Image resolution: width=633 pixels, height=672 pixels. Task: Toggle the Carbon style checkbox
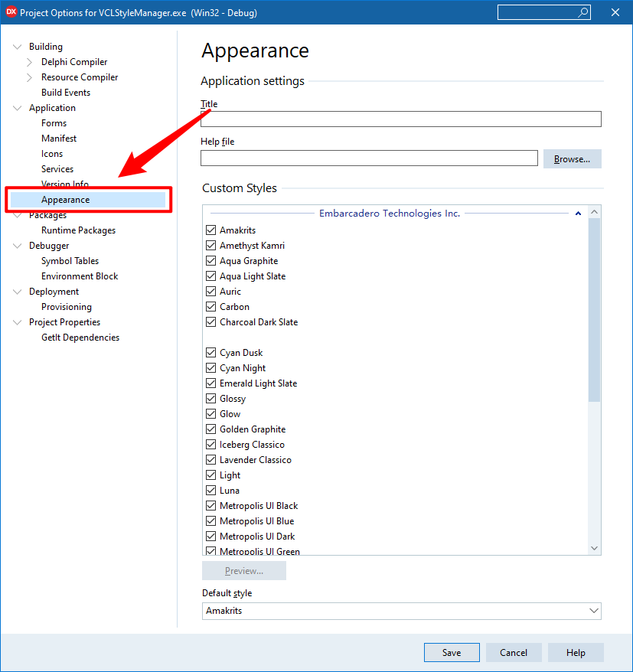click(210, 307)
